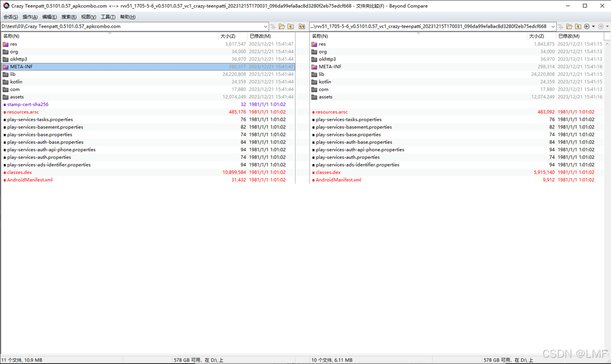611x364 pixels.
Task: Click left kotlin folder name
Action: pyautogui.click(x=16, y=82)
